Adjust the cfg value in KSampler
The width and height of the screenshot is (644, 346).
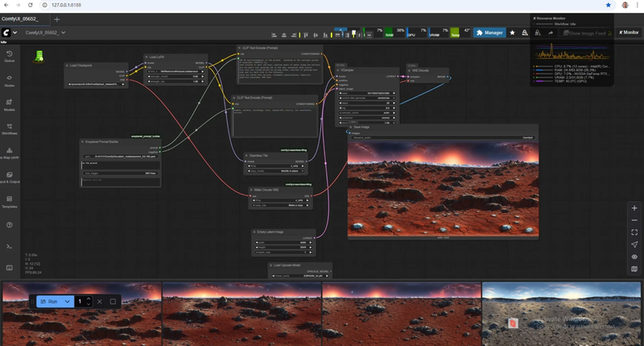(x=367, y=108)
